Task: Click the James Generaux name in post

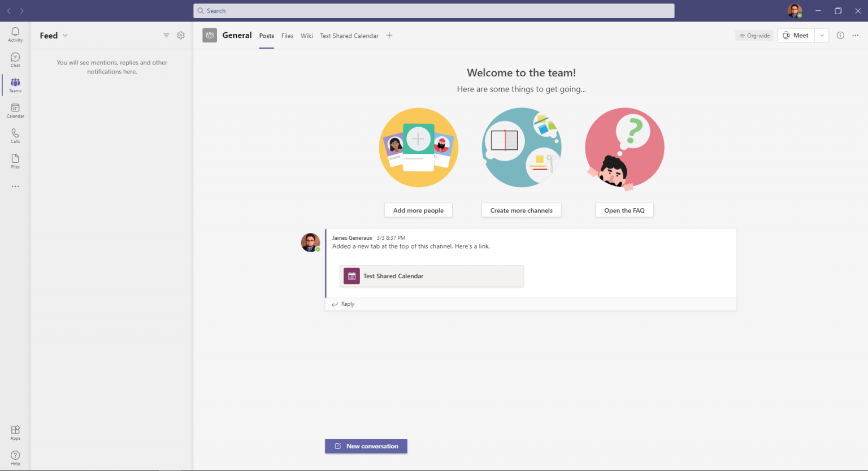Action: tap(352, 238)
